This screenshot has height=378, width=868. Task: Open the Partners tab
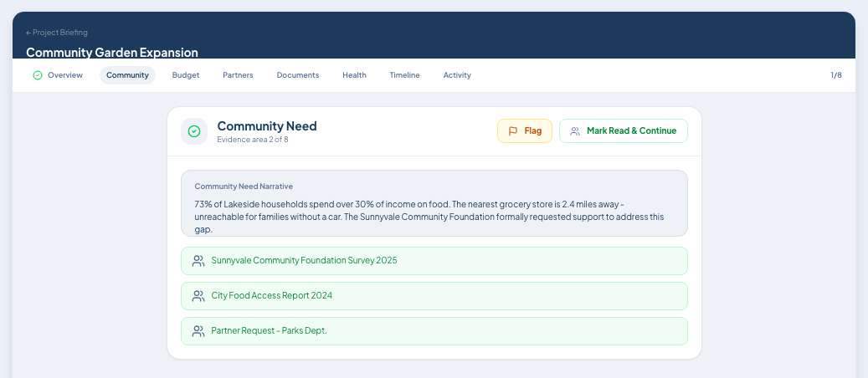coord(238,75)
